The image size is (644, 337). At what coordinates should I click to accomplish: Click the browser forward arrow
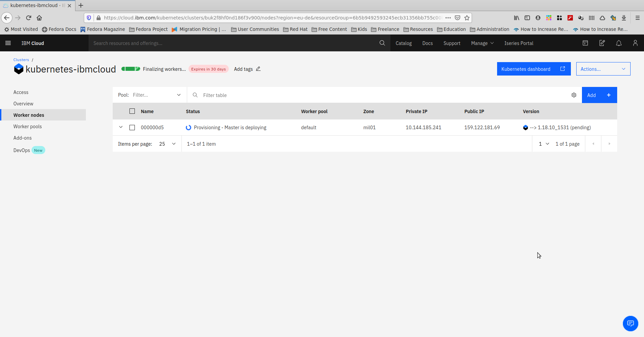(x=18, y=18)
